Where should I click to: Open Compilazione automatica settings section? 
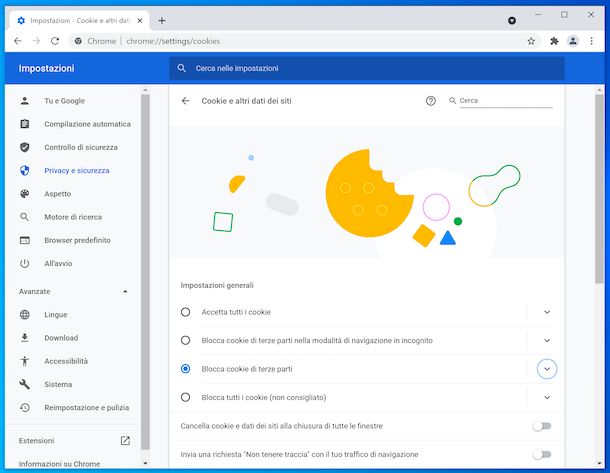point(88,124)
